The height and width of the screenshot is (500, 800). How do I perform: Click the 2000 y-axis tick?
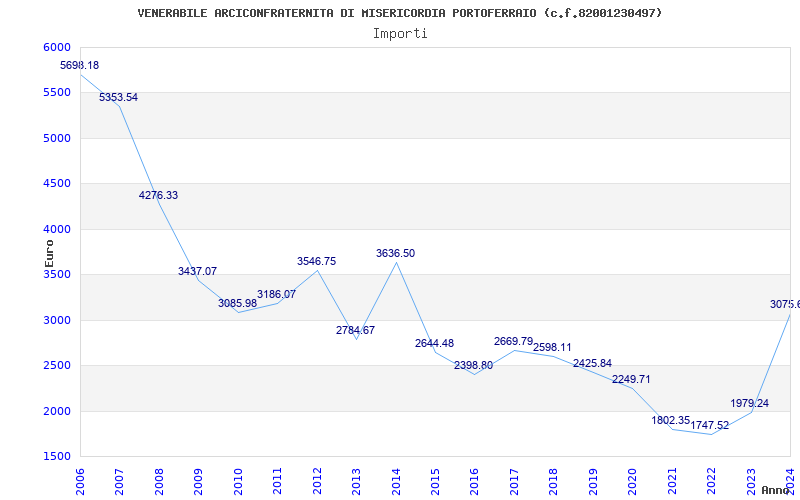(57, 411)
